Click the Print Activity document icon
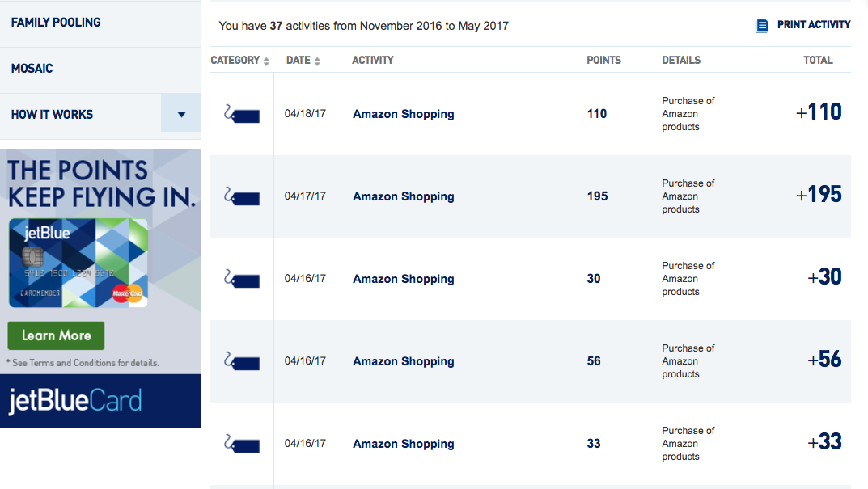The width and height of the screenshot is (868, 489). (762, 25)
